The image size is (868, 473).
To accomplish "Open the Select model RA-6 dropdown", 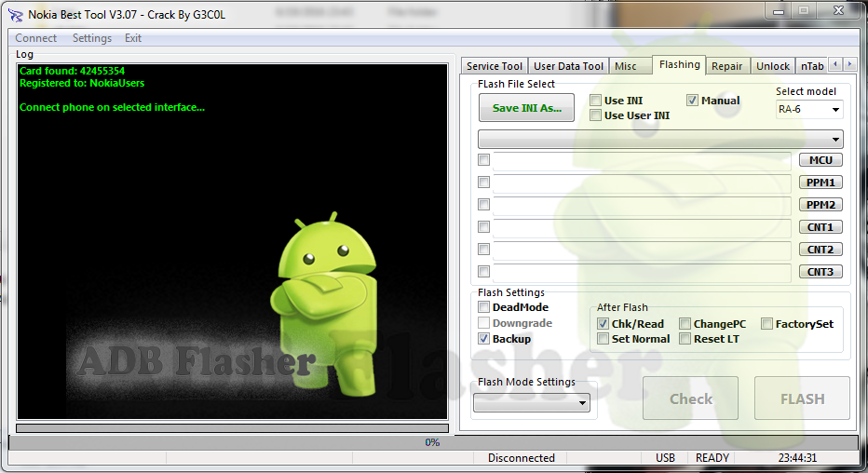I will pos(809,110).
